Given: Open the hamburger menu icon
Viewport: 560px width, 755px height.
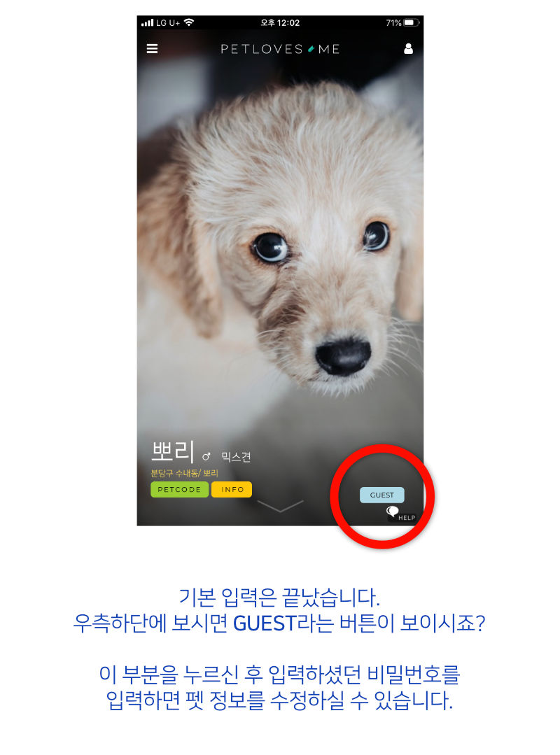Looking at the screenshot, I should 152,49.
